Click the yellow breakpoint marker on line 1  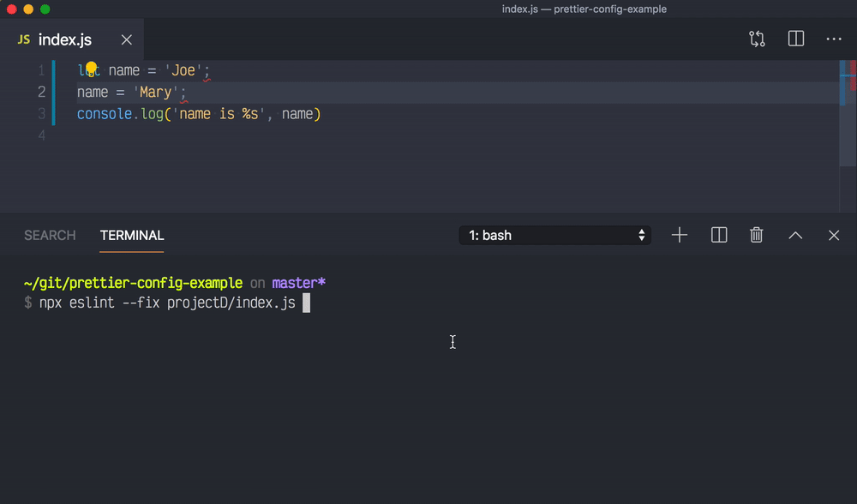tap(89, 69)
